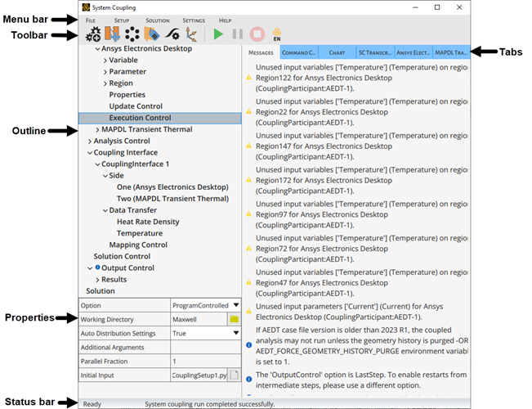Open the Option ProgramControlled dropdown
The width and height of the screenshot is (532, 409).
236,305
